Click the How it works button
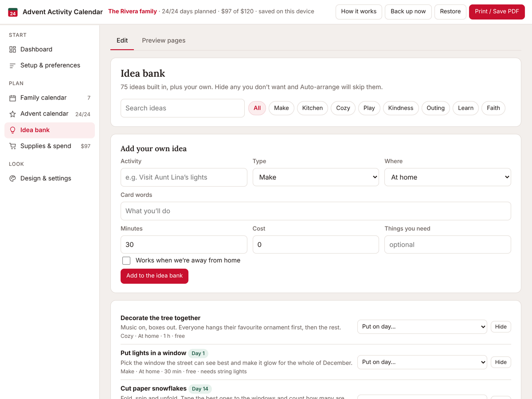 [359, 12]
